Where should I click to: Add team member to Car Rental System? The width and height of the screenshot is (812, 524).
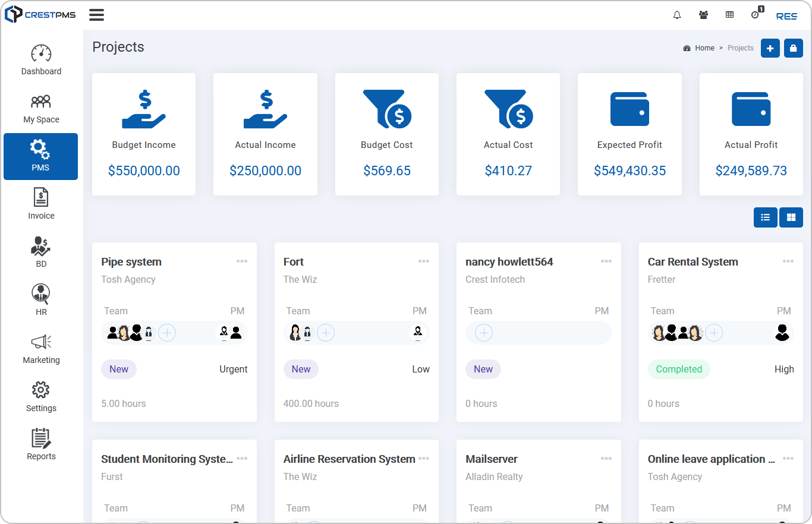click(x=714, y=333)
